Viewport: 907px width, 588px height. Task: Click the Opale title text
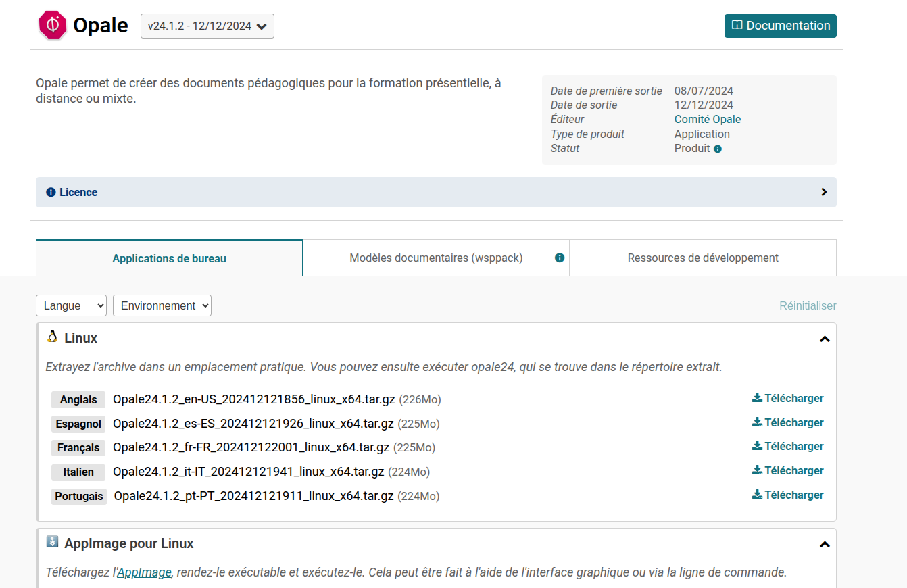click(x=101, y=26)
